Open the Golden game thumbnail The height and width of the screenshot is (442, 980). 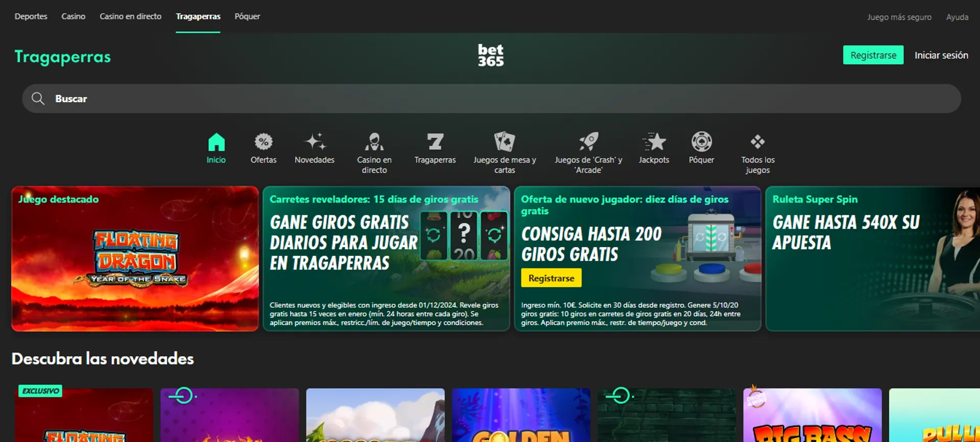point(521,415)
